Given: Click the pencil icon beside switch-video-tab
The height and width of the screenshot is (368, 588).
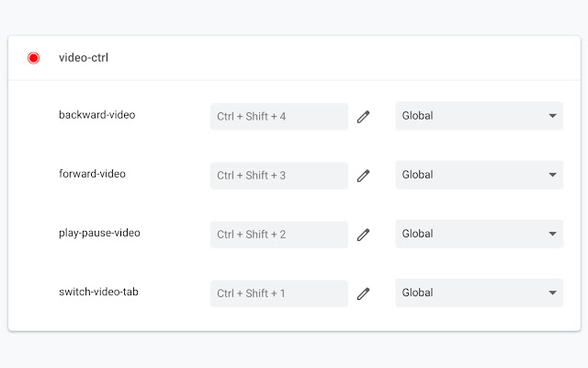Looking at the screenshot, I should (363, 293).
